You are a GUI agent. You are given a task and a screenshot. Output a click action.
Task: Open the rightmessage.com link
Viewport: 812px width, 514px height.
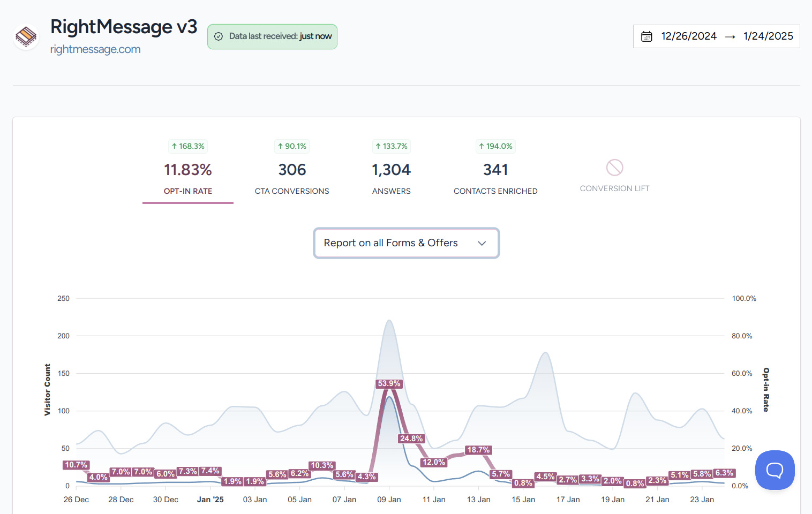(95, 49)
